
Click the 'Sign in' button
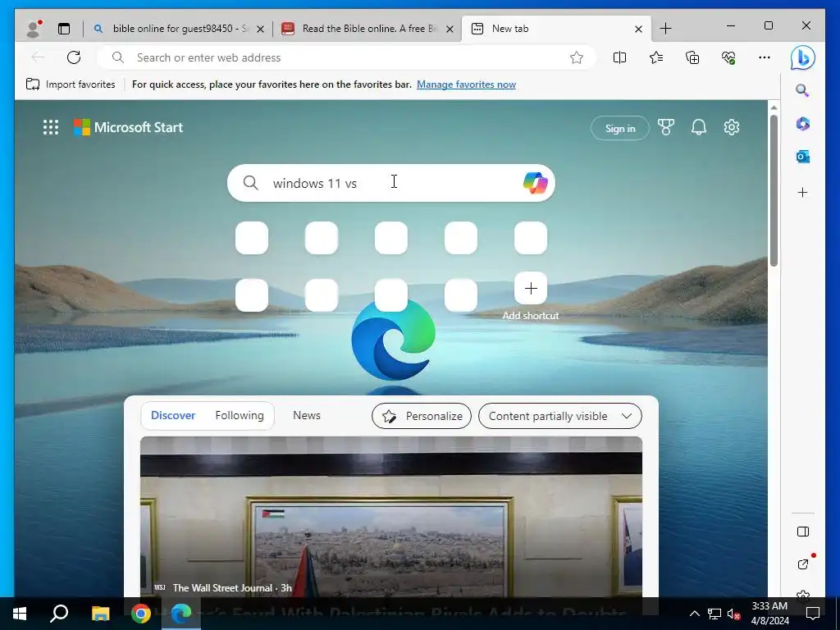point(620,128)
